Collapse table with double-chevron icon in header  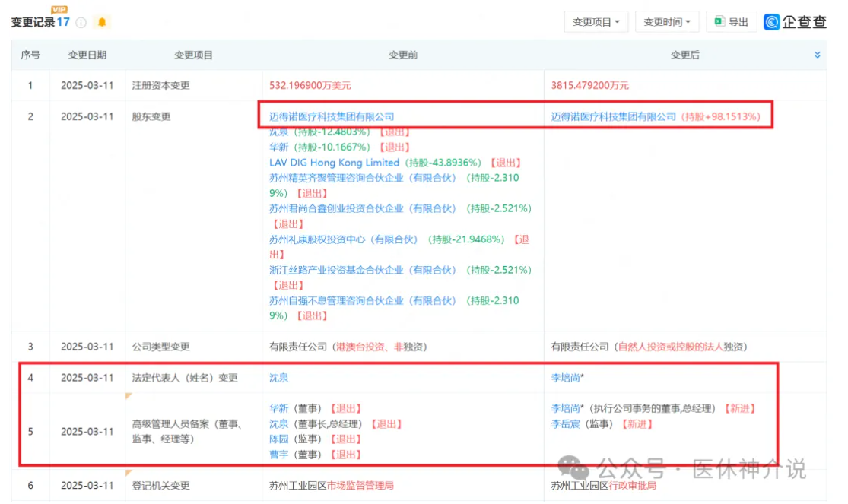pyautogui.click(x=817, y=55)
